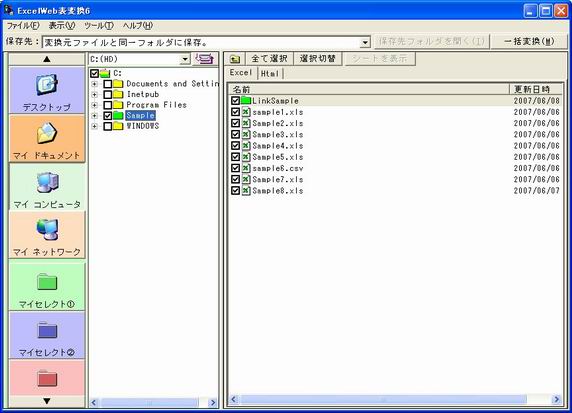
Task: Check the Documents and Settings checkbox
Action: pos(108,84)
